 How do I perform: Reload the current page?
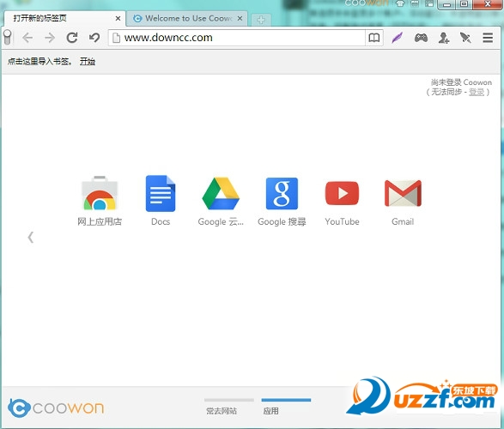coord(72,38)
